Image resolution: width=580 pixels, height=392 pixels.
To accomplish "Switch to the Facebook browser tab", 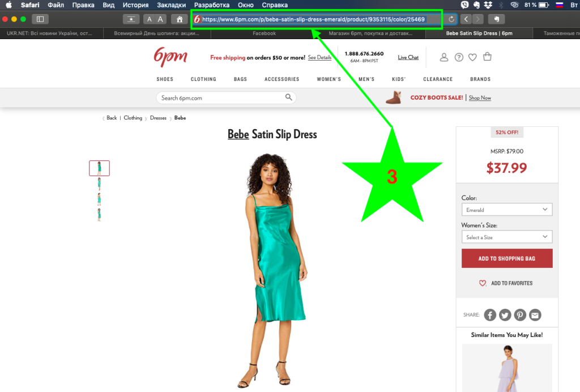I will (264, 33).
